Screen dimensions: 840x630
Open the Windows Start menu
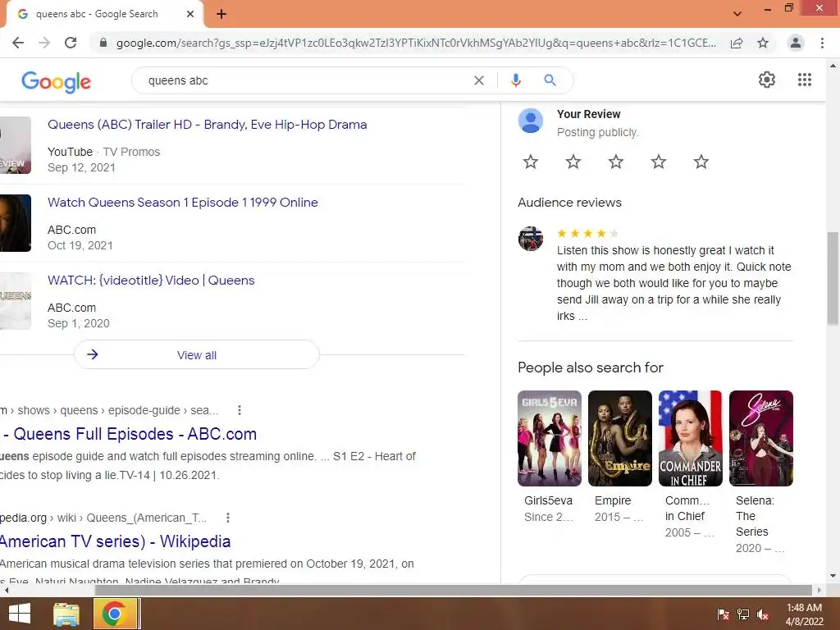(x=20, y=614)
